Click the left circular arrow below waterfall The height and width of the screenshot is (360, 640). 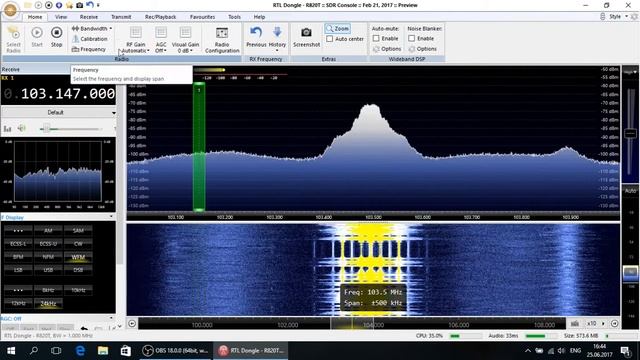(132, 324)
